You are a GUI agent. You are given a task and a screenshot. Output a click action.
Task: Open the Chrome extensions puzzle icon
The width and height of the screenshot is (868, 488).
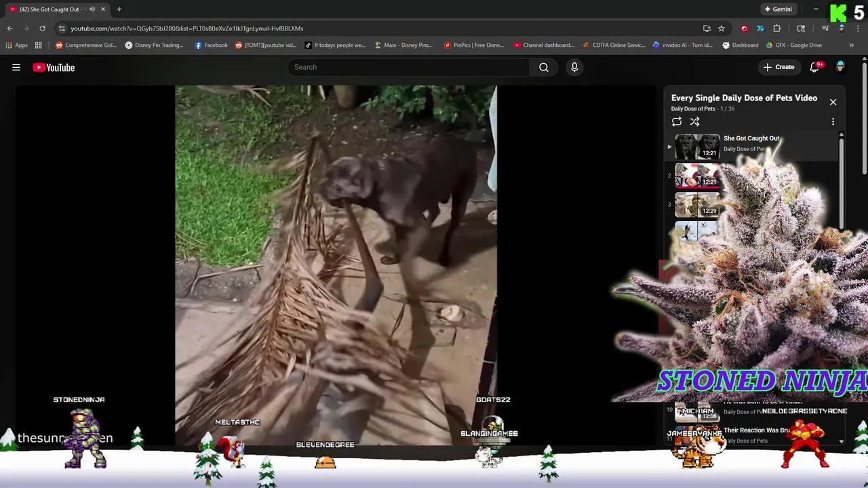coord(777,28)
